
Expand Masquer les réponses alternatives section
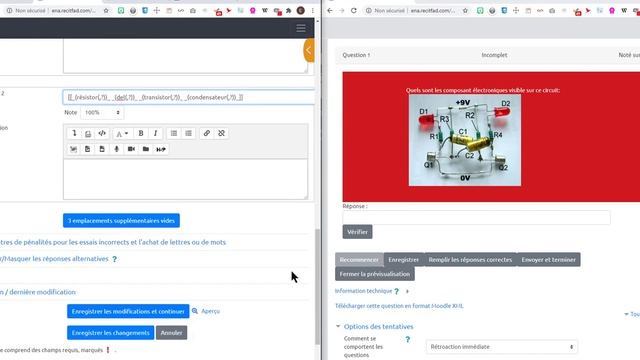click(54, 259)
